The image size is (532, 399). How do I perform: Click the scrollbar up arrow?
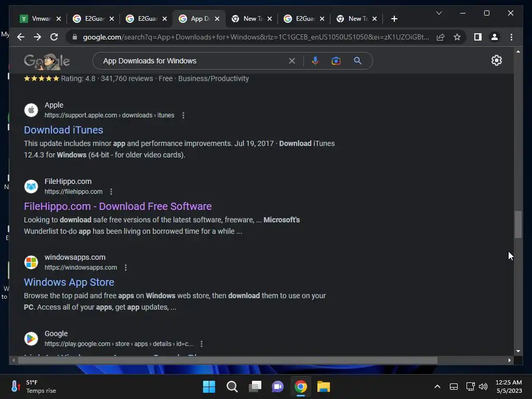click(x=518, y=51)
